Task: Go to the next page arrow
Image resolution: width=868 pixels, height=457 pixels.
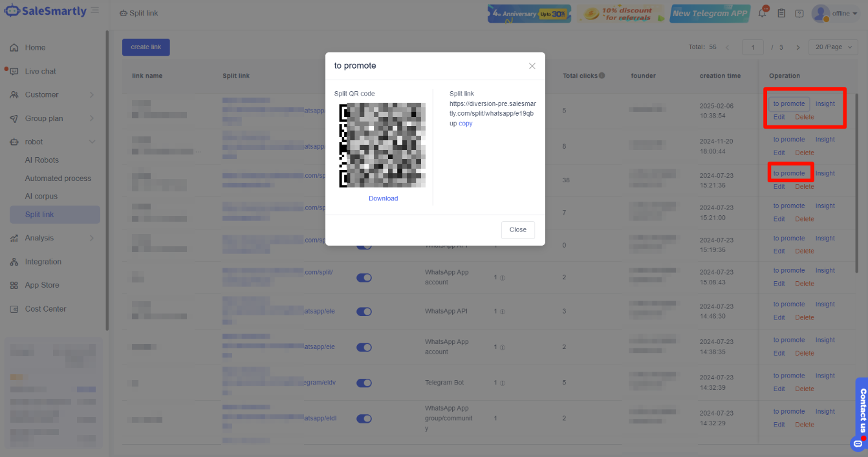Action: [798, 47]
